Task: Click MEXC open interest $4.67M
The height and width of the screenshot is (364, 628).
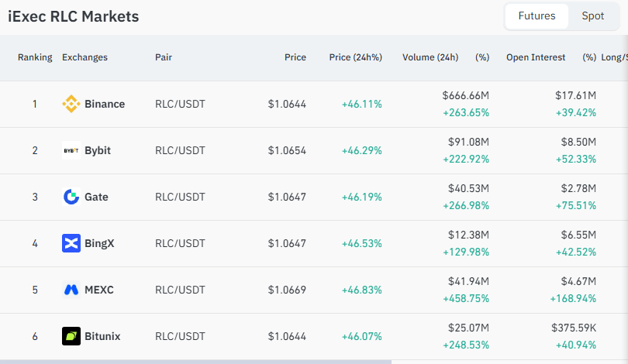Action: tap(578, 281)
